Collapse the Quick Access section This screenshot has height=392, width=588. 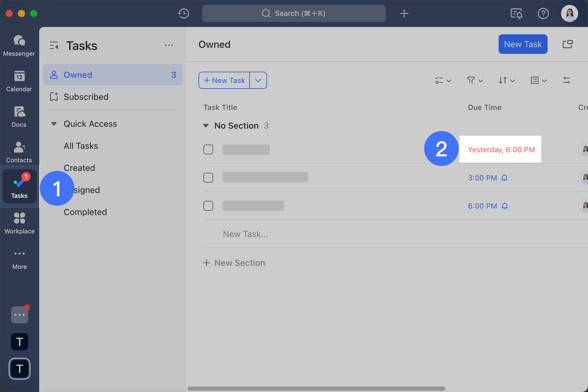pos(54,124)
